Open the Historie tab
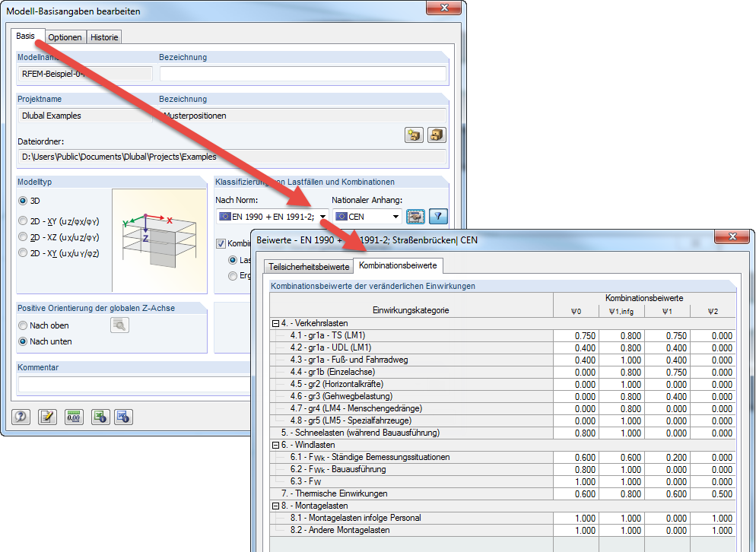 (104, 37)
